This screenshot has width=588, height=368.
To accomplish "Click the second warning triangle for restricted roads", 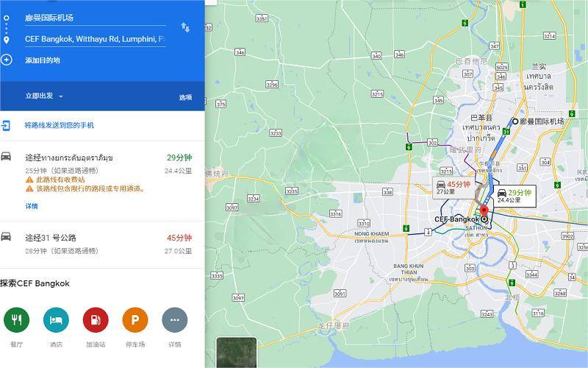I will [x=29, y=188].
